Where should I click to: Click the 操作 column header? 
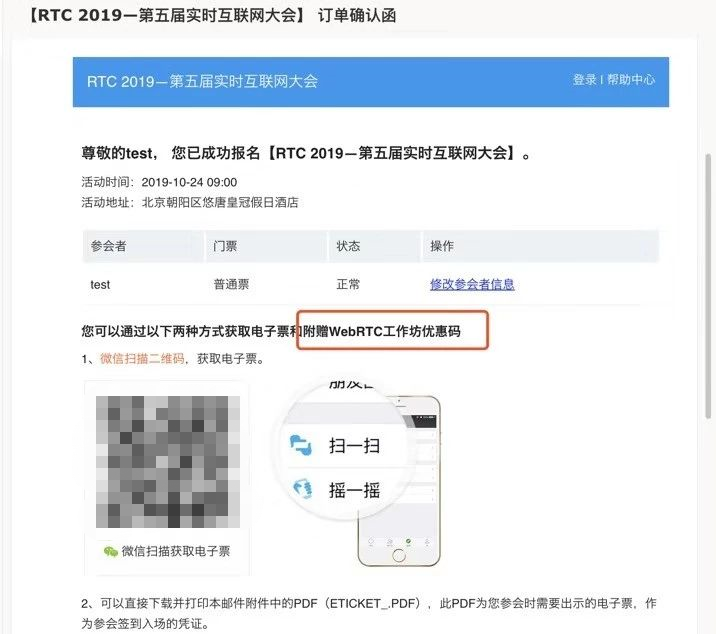tap(442, 246)
